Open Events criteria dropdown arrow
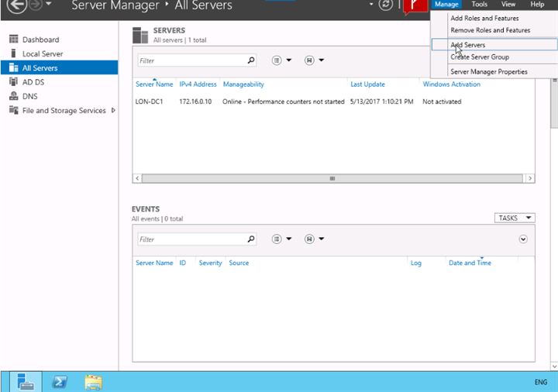Screen dimensions: 558x392 (288, 239)
